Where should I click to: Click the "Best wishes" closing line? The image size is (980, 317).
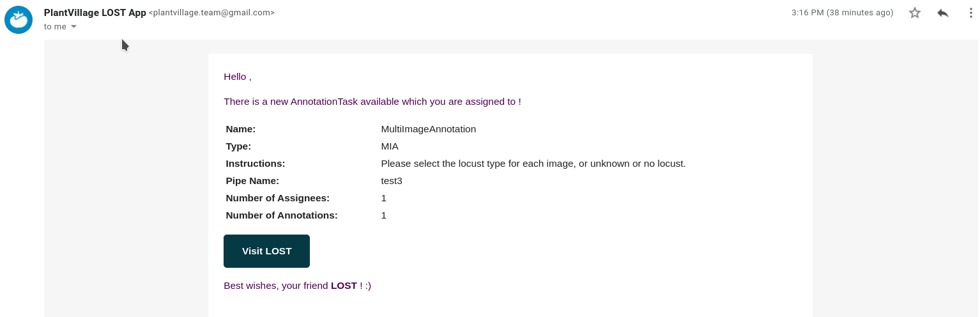pos(297,286)
